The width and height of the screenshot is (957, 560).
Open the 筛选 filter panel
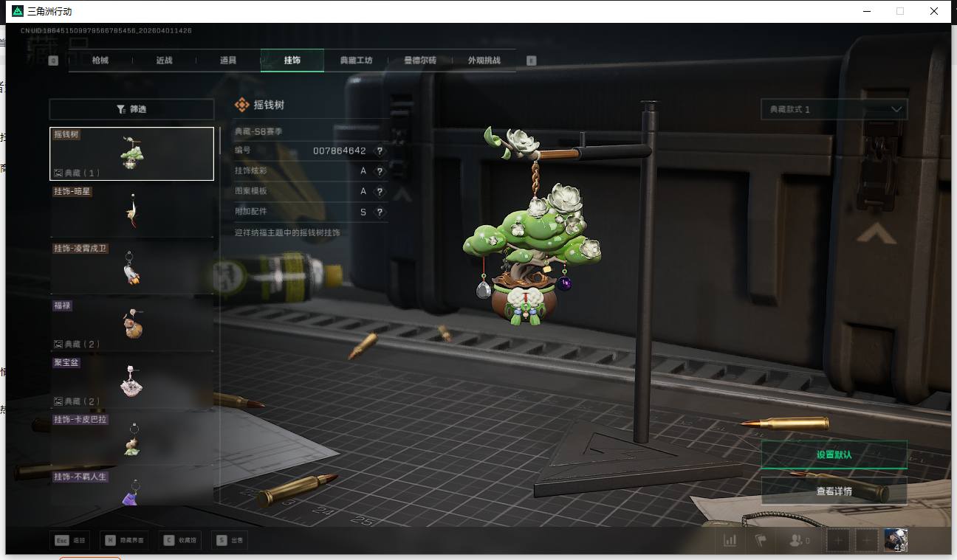[131, 109]
